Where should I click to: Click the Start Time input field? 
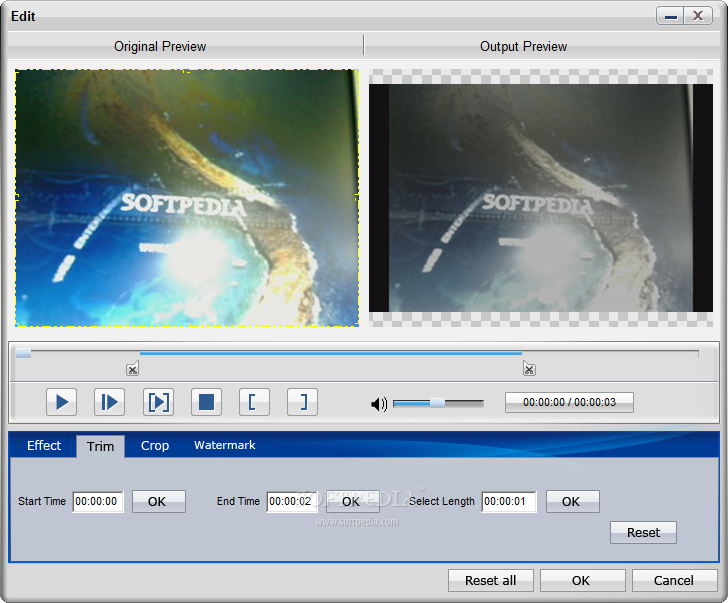98,501
